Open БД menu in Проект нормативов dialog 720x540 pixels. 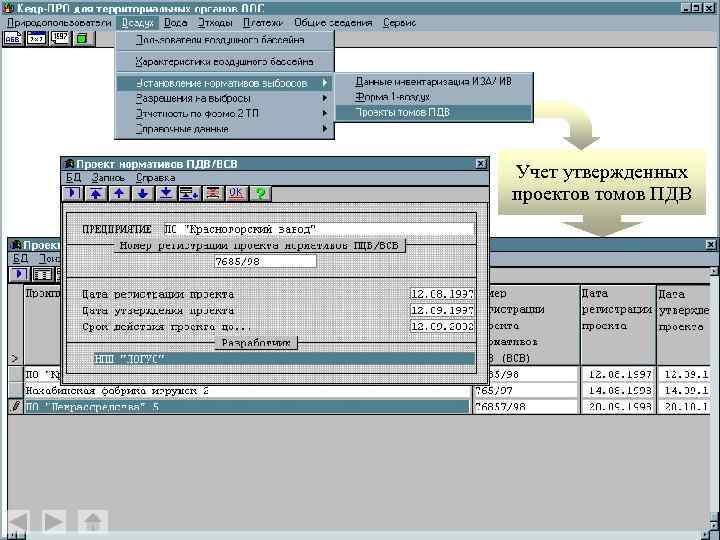coord(73,178)
